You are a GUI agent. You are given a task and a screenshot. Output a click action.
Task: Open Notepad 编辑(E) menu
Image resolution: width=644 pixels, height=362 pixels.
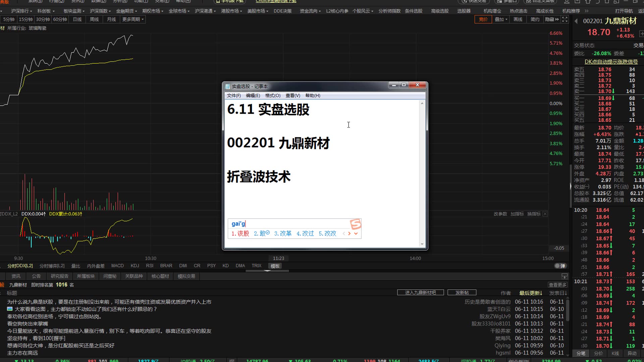coord(253,96)
